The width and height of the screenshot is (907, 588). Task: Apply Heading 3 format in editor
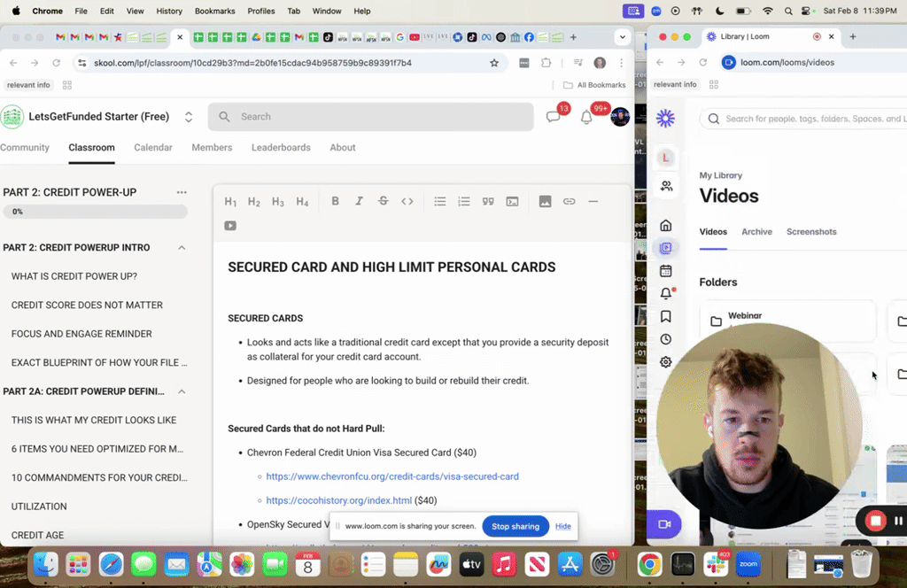click(278, 201)
